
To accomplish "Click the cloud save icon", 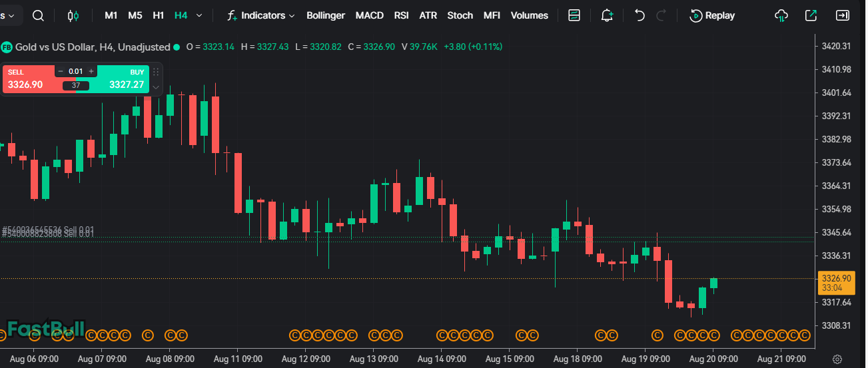I will click(x=781, y=15).
